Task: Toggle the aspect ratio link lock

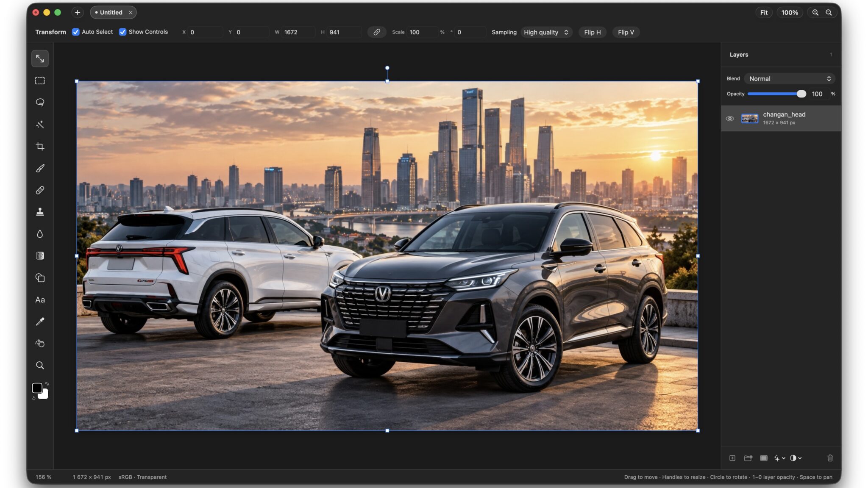Action: coord(376,32)
